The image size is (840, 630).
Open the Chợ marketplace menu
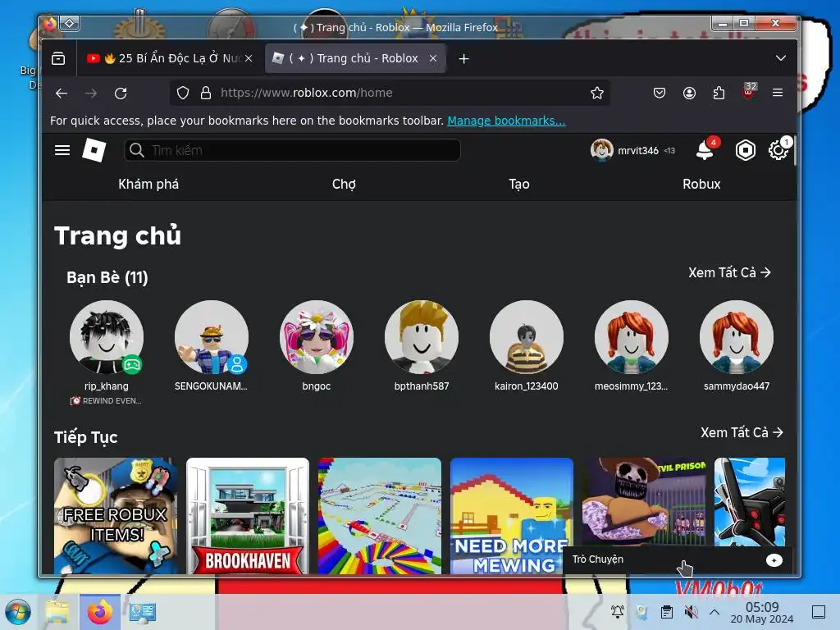(x=344, y=185)
